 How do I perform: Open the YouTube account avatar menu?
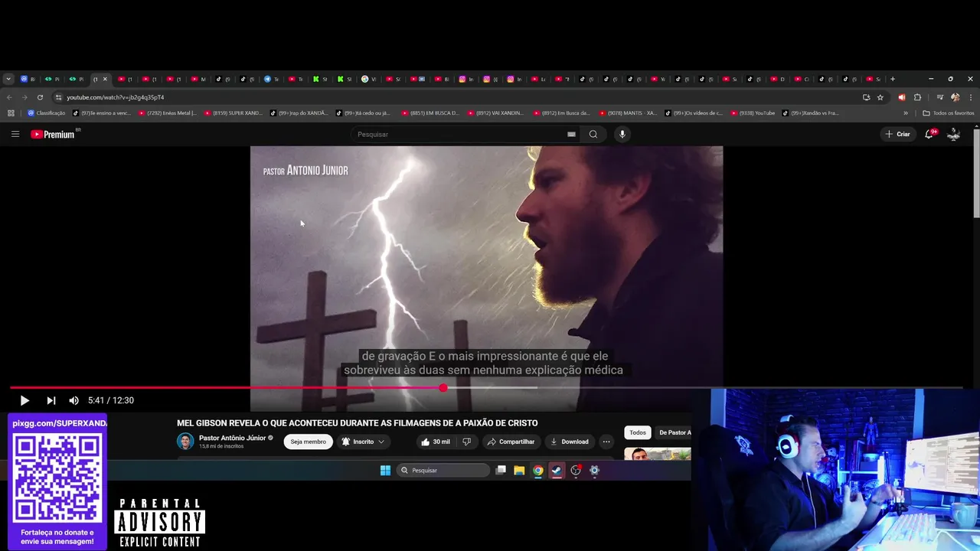(x=954, y=134)
